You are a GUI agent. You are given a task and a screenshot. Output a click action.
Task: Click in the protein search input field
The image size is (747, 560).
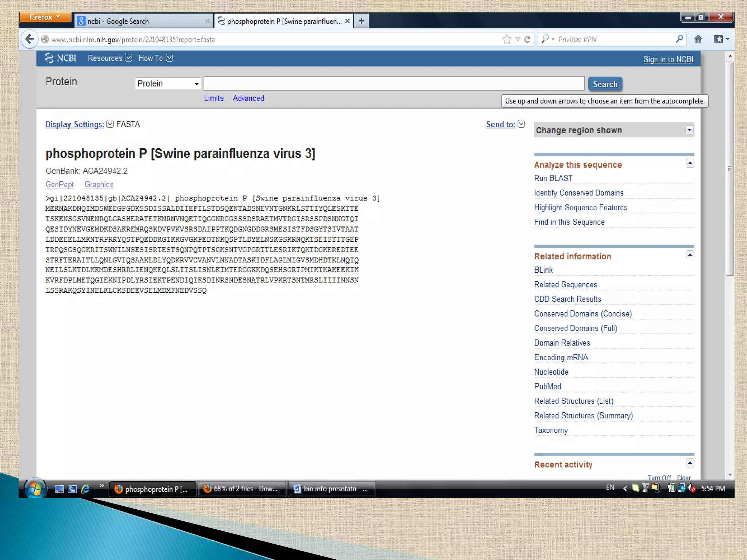(394, 83)
